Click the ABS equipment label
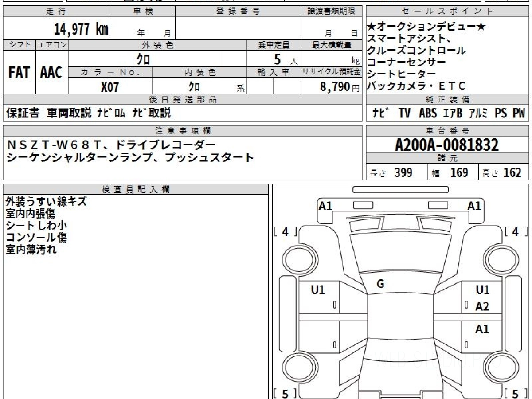Image resolution: width=532 pixels, height=399 pixels. [x=428, y=113]
